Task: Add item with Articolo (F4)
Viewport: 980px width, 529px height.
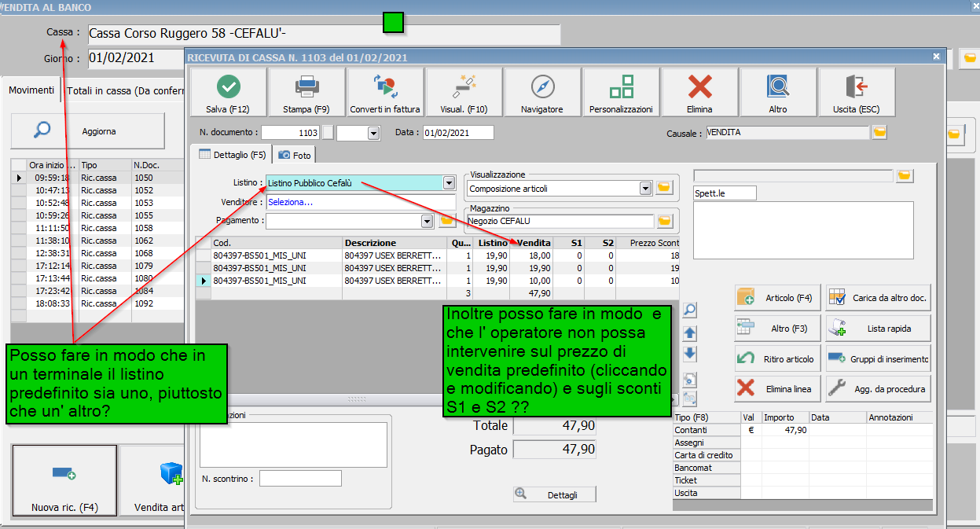Action: pos(778,298)
